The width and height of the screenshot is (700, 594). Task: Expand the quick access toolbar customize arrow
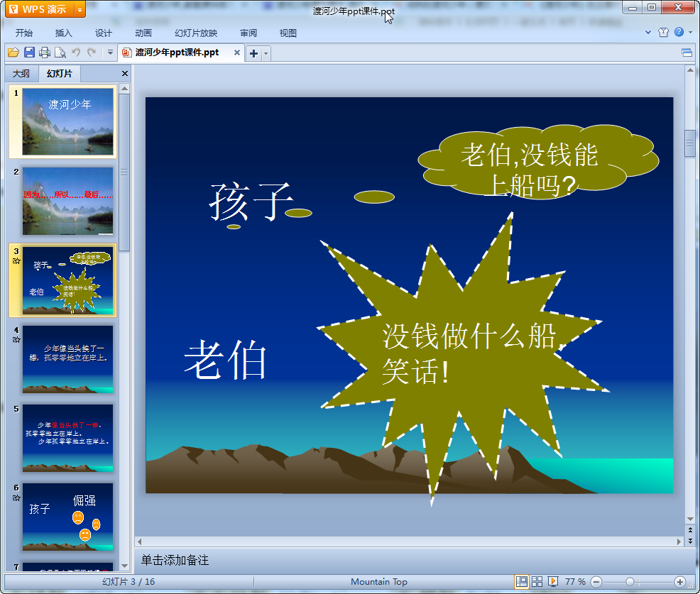pos(110,53)
